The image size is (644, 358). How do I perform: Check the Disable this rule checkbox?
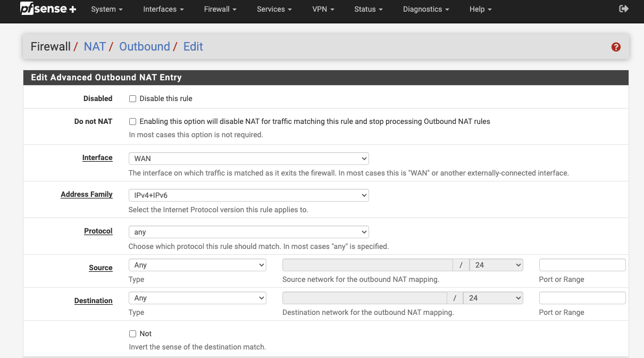(133, 99)
